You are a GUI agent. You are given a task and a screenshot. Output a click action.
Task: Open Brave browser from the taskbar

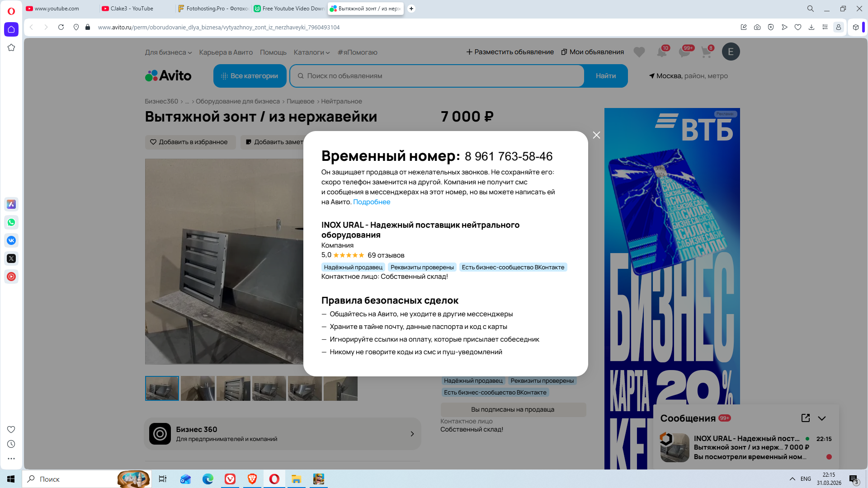point(252,479)
